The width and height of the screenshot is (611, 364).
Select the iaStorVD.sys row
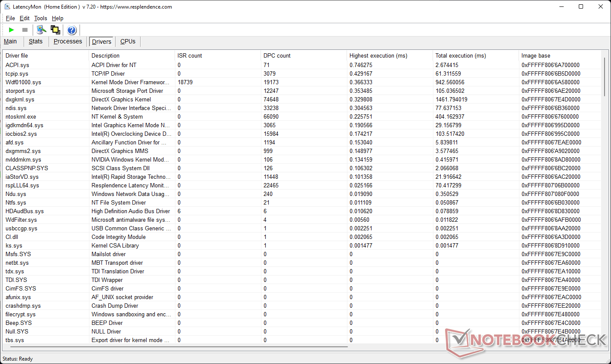point(302,177)
